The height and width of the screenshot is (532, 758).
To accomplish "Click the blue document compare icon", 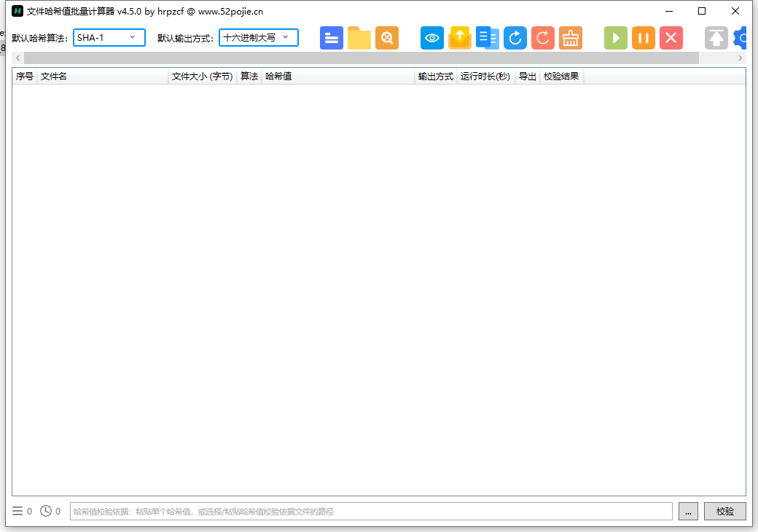I will point(488,38).
